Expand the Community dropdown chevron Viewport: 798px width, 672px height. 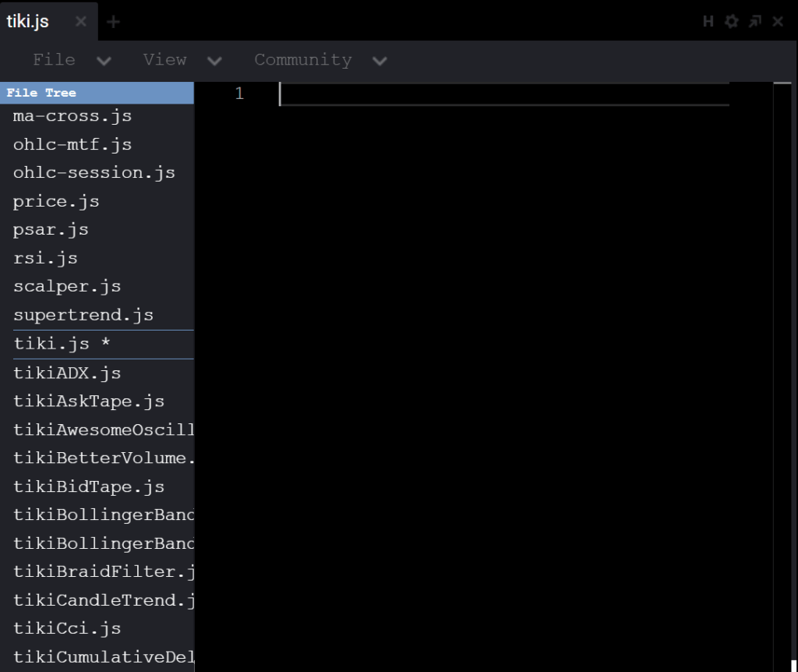coord(380,61)
